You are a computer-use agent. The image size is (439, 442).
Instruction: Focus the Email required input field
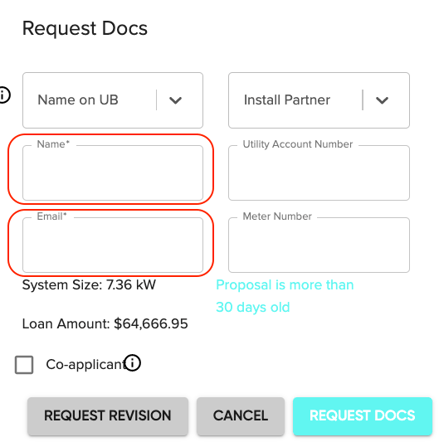[x=113, y=245]
